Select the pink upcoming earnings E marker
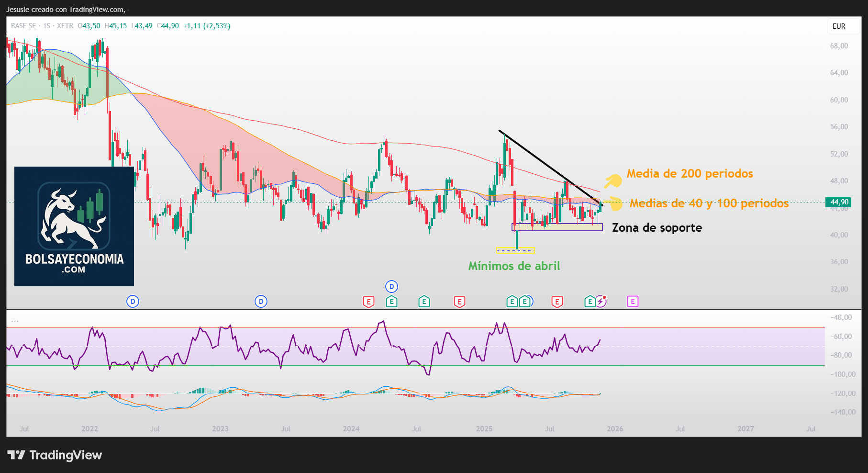The height and width of the screenshot is (473, 868). click(633, 302)
